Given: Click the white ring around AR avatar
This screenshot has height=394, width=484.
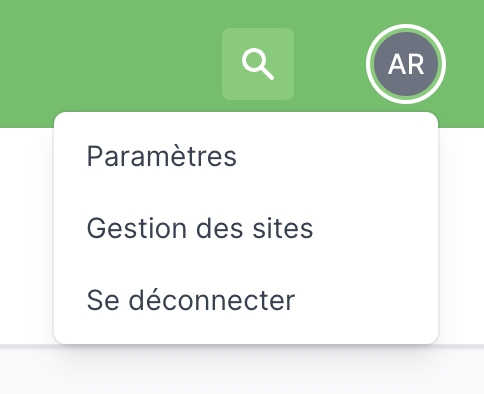Looking at the screenshot, I should tap(406, 26).
